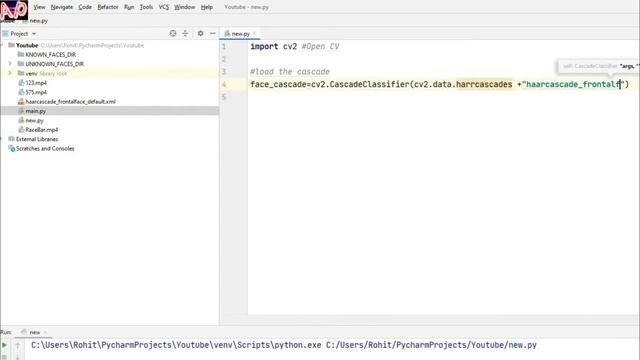Screen dimensions: 640x360
Task: Open the Run menu
Action: 129,7
